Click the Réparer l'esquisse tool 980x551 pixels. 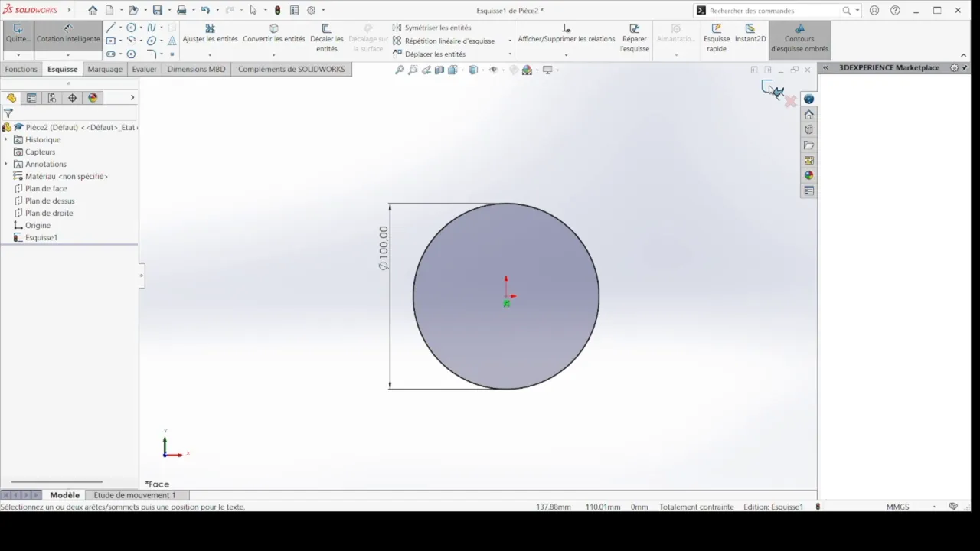pyautogui.click(x=635, y=38)
